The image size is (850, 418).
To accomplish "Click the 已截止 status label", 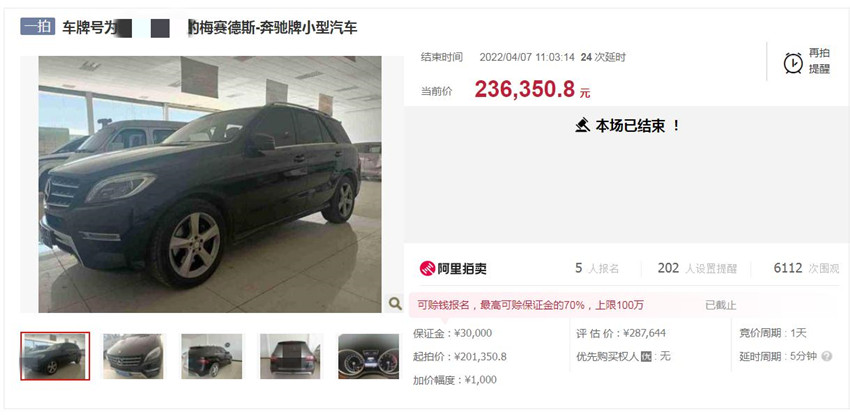I will pos(720,305).
